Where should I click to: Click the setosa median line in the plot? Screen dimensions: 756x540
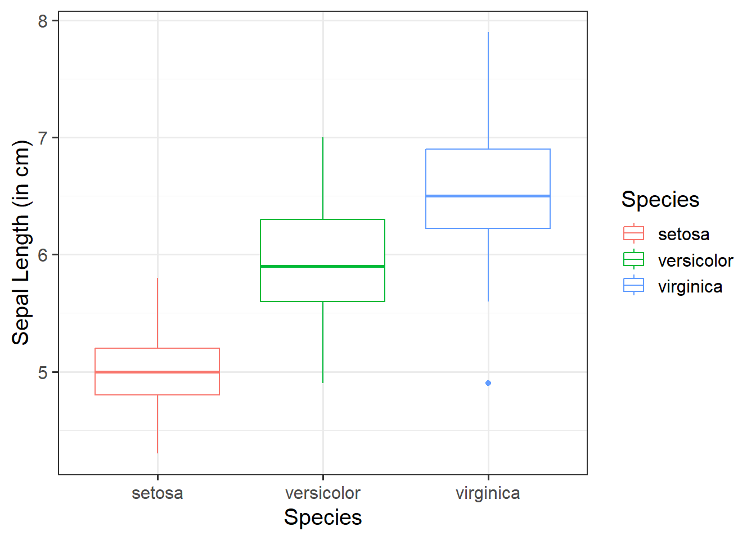pos(157,372)
